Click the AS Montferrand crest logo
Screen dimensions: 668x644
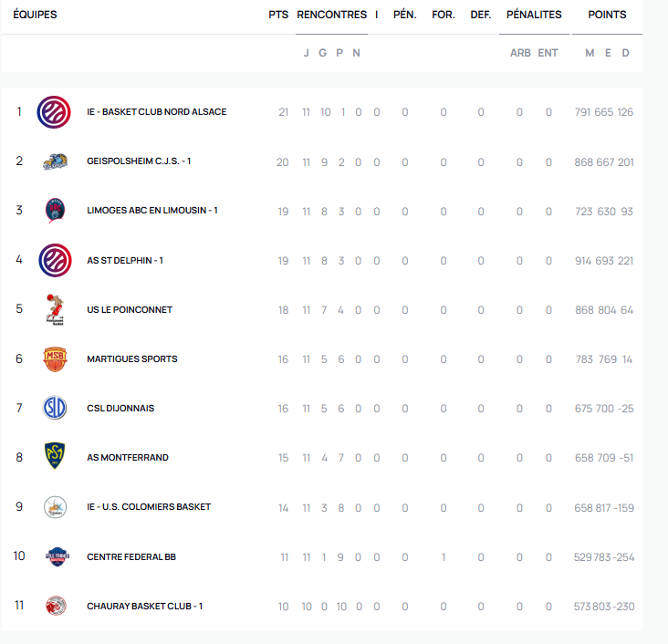[x=55, y=457]
